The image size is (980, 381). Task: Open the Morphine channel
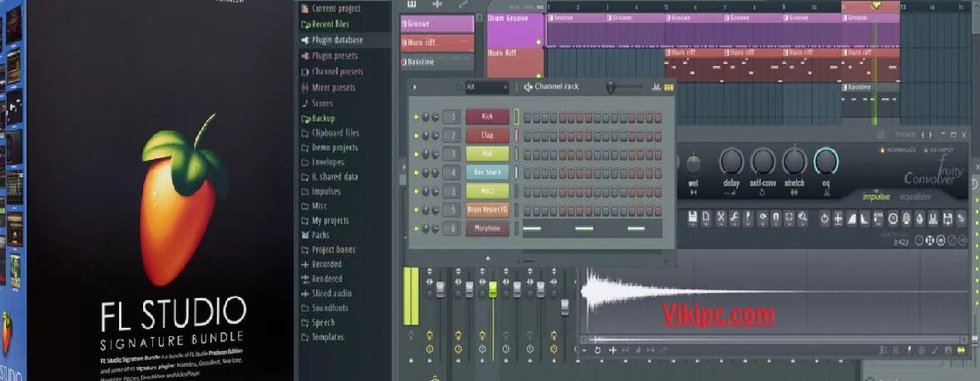click(487, 229)
